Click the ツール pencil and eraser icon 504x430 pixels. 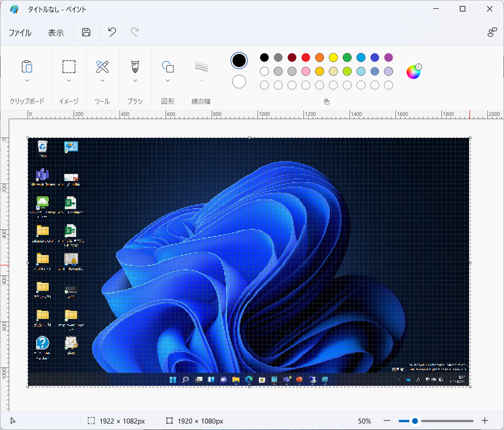(103, 67)
